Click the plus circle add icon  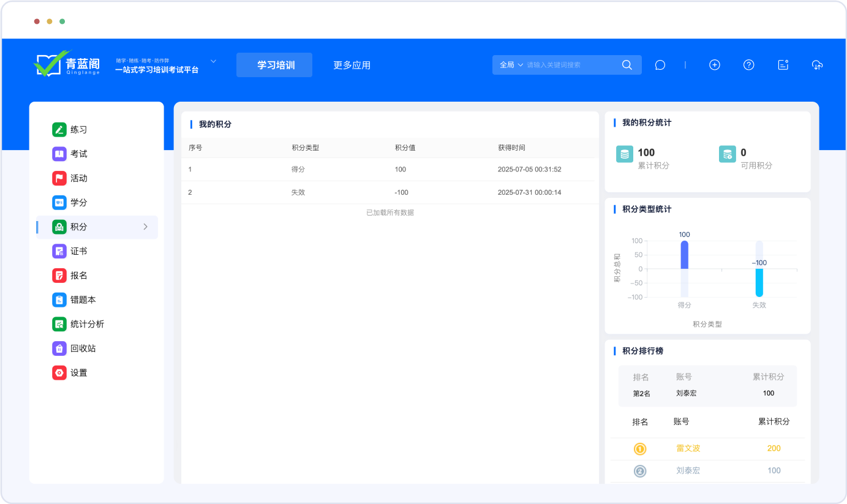tap(714, 65)
